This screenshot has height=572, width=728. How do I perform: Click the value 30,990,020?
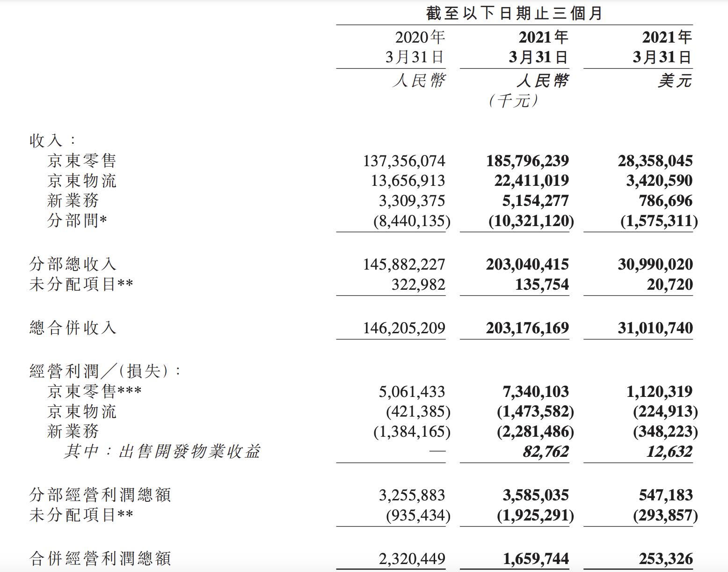655,264
